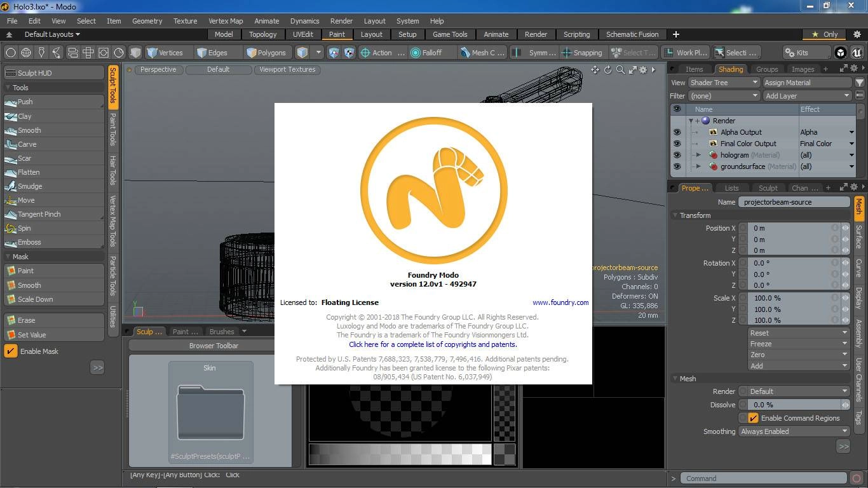Switch to the Items tab
Image resolution: width=868 pixels, height=488 pixels.
pyautogui.click(x=694, y=69)
